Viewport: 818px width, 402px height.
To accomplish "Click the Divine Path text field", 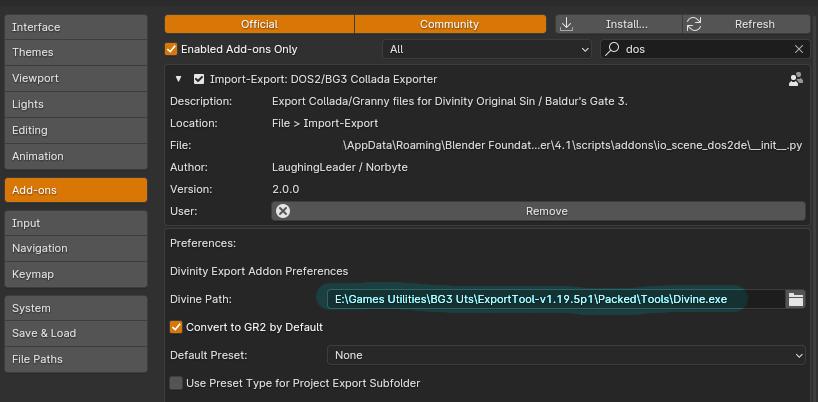I will coord(556,299).
